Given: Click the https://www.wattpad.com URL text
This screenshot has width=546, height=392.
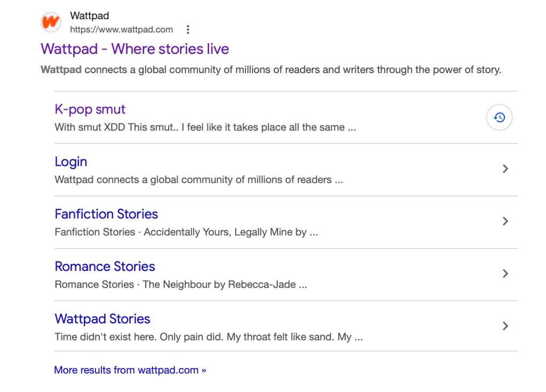Looking at the screenshot, I should [x=121, y=30].
